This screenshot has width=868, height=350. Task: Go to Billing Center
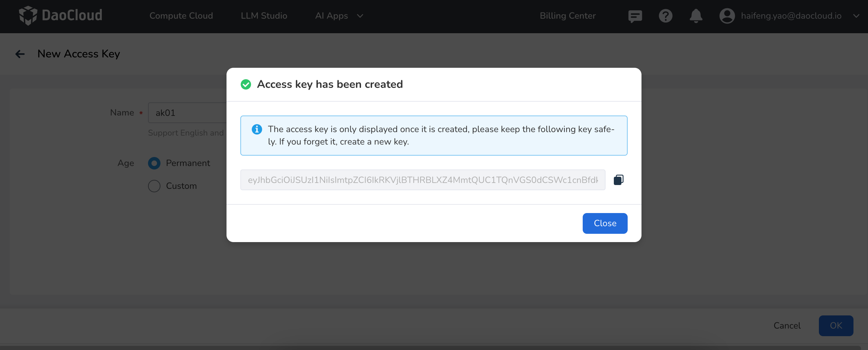tap(567, 16)
